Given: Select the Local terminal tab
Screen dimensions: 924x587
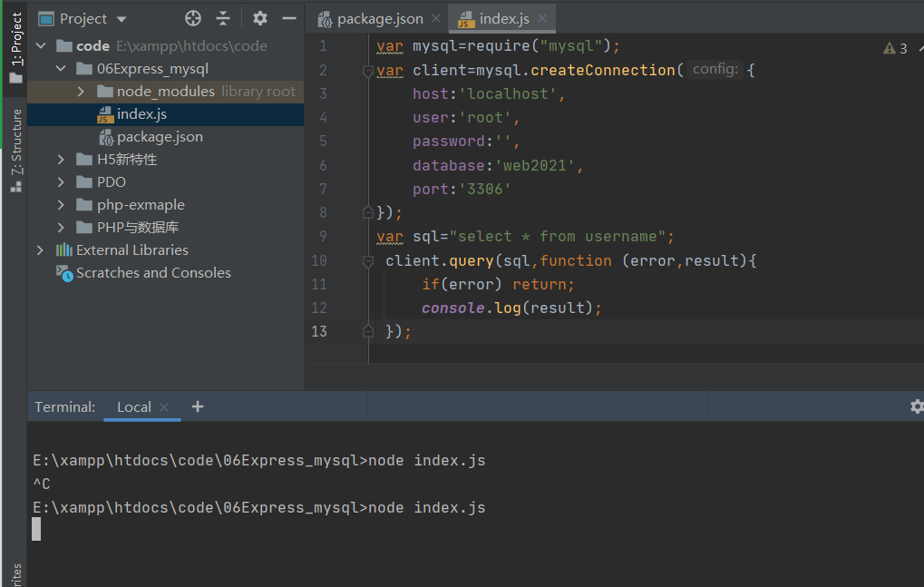Looking at the screenshot, I should 134,406.
